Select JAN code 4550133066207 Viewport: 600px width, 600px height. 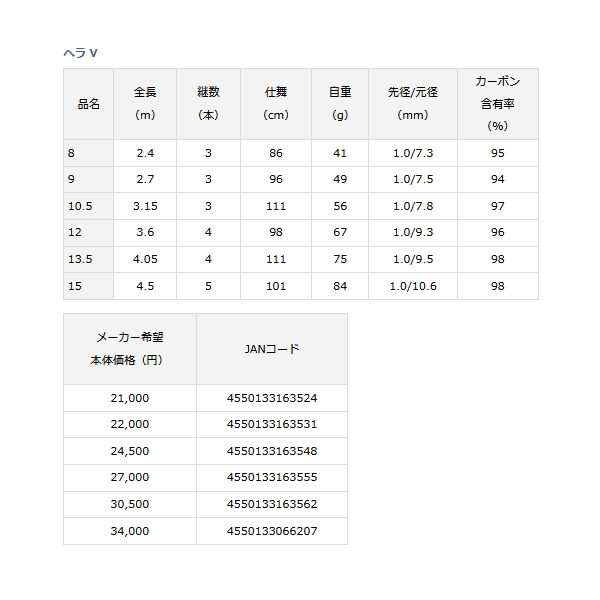point(272,531)
